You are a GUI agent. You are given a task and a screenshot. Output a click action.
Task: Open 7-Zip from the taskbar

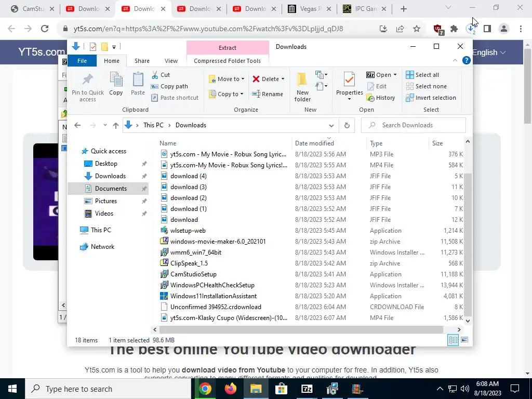307,389
